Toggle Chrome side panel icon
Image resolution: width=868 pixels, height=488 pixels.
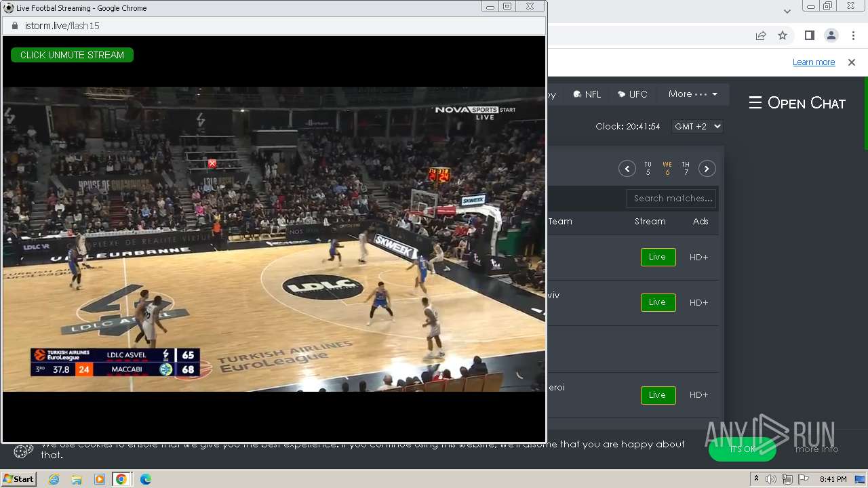click(810, 35)
